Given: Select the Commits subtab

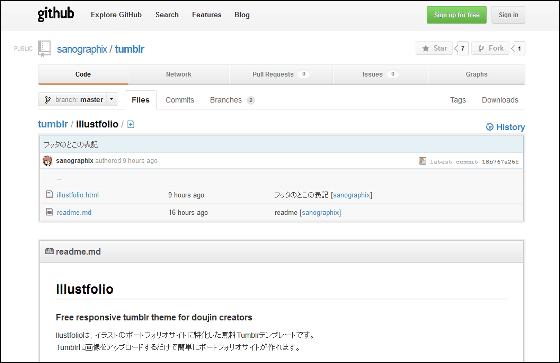Looking at the screenshot, I should pos(180,100).
